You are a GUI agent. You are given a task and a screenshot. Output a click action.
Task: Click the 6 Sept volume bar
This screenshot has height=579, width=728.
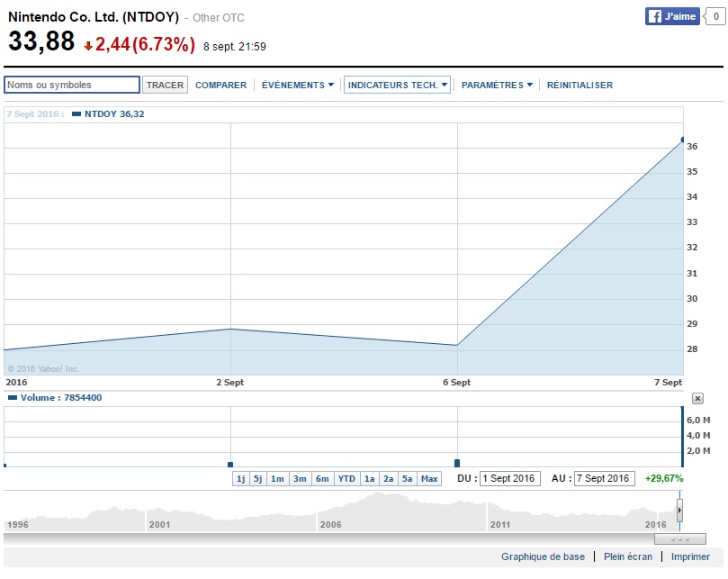point(457,463)
